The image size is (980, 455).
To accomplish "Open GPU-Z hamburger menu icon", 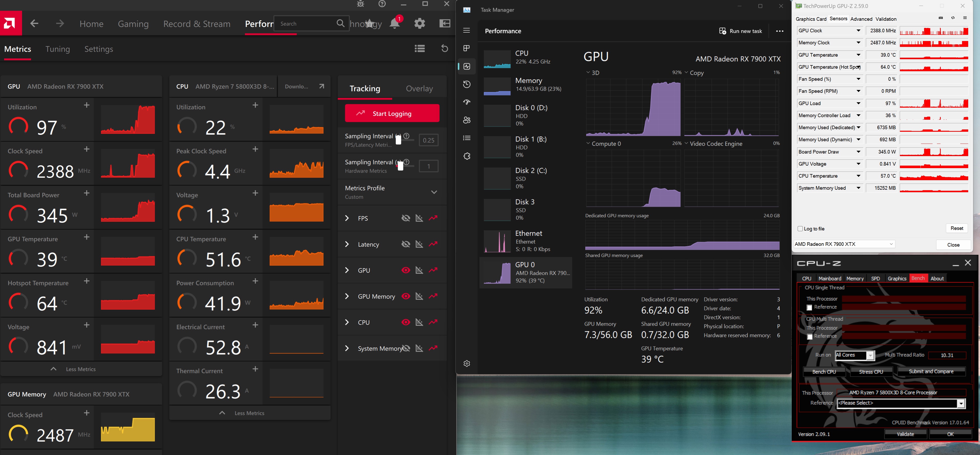I will tap(965, 18).
